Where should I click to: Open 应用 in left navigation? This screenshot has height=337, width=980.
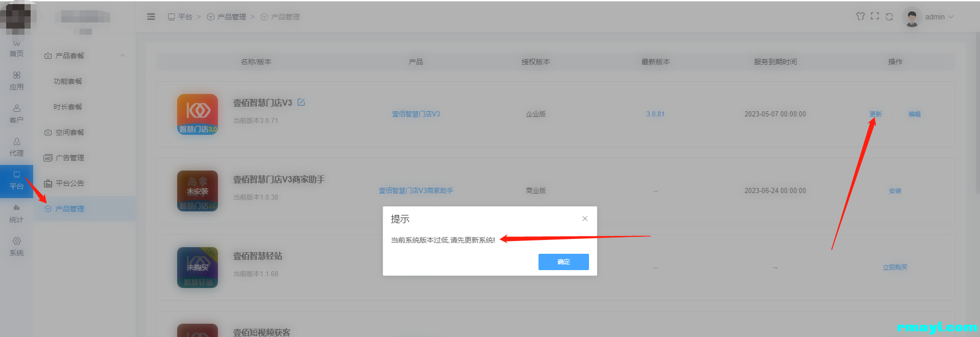(16, 81)
